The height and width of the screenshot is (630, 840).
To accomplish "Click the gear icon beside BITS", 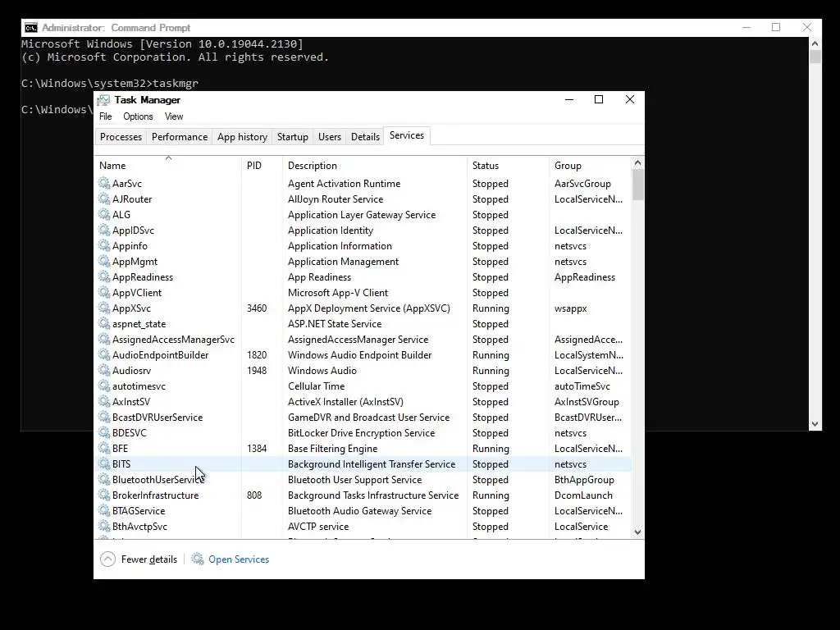I will [104, 463].
